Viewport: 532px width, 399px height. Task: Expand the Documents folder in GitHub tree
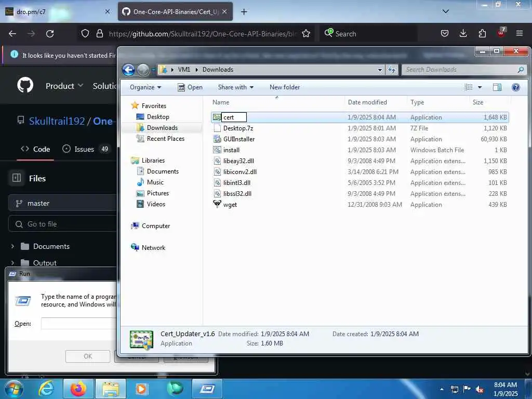[12, 246]
